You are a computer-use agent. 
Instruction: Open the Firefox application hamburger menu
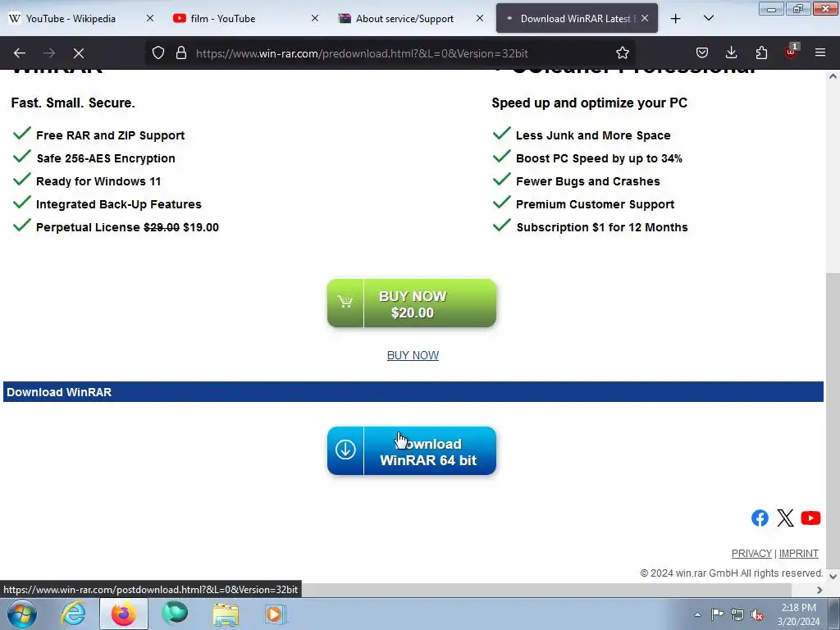(x=820, y=53)
